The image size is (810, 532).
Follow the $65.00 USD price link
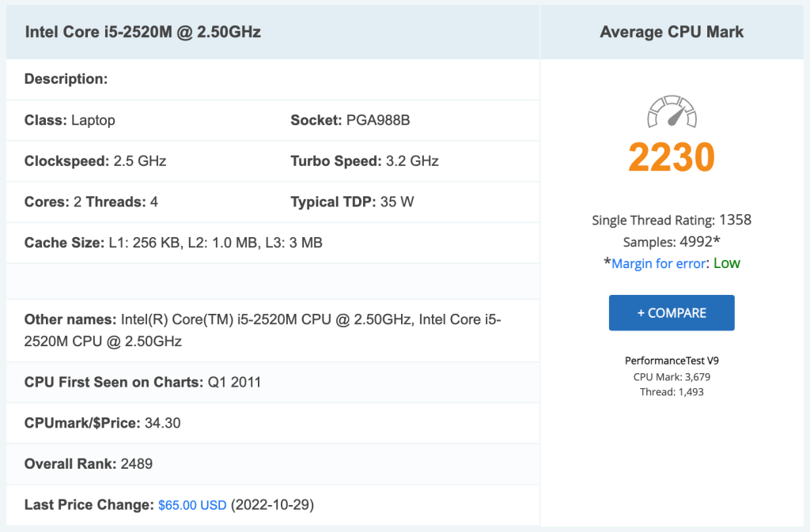pyautogui.click(x=193, y=504)
